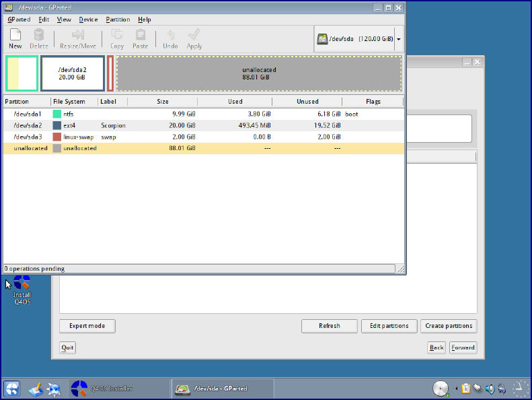Open the start menu button in taskbar
The width and height of the screenshot is (532, 400).
(11, 389)
